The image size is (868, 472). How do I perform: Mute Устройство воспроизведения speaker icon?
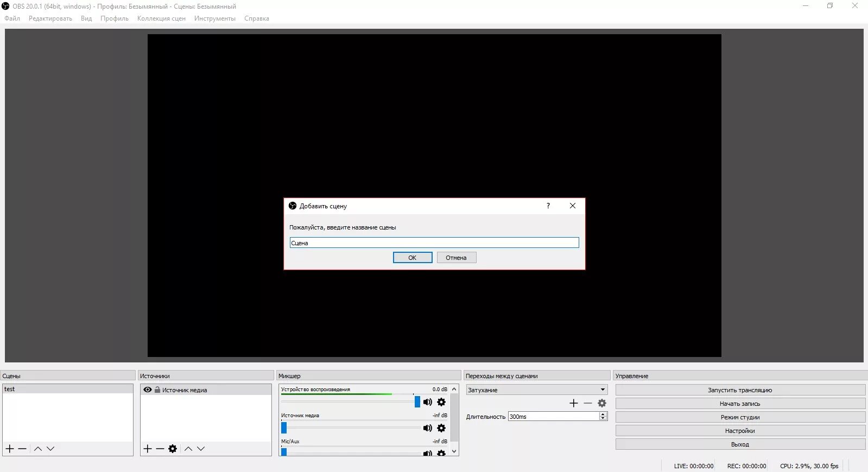coord(428,402)
